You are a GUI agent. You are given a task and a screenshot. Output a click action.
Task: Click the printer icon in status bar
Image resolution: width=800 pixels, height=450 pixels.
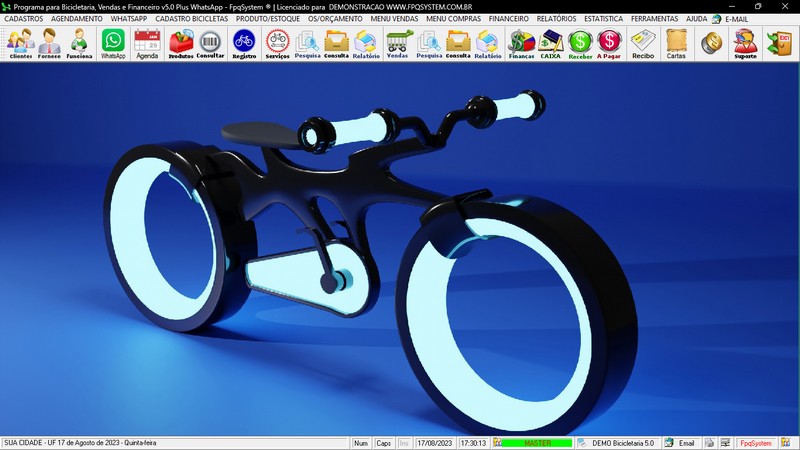[709, 443]
